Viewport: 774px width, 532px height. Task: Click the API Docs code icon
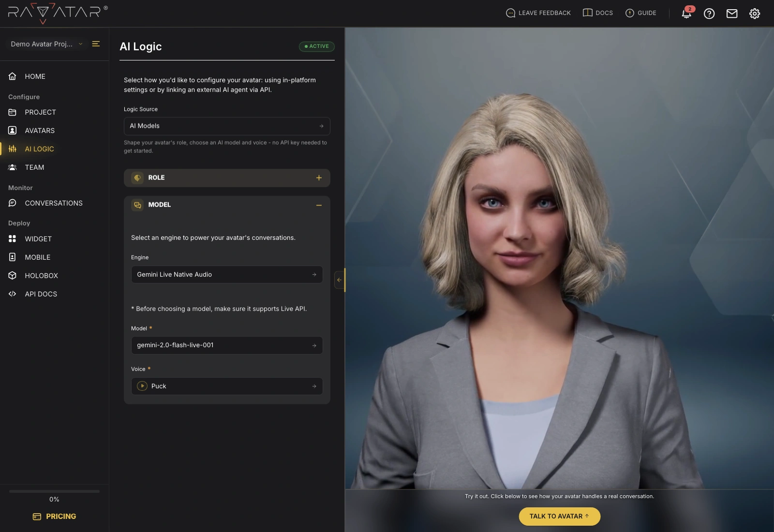13,294
